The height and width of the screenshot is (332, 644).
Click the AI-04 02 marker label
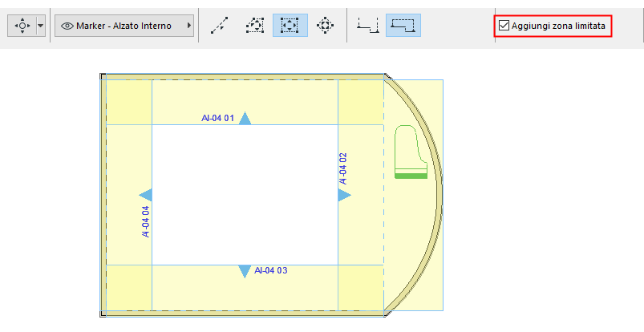[343, 169]
